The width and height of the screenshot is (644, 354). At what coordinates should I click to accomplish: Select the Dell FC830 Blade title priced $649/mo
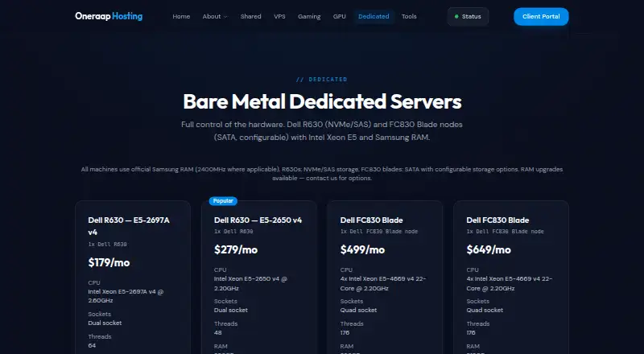[x=497, y=220]
